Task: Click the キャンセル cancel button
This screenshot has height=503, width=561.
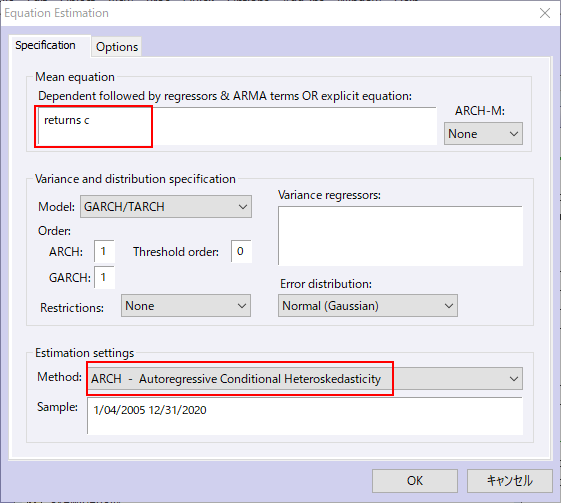Action: 509,481
